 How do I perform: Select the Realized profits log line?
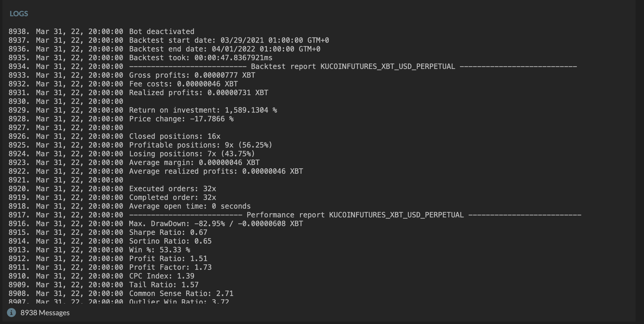pyautogui.click(x=138, y=93)
